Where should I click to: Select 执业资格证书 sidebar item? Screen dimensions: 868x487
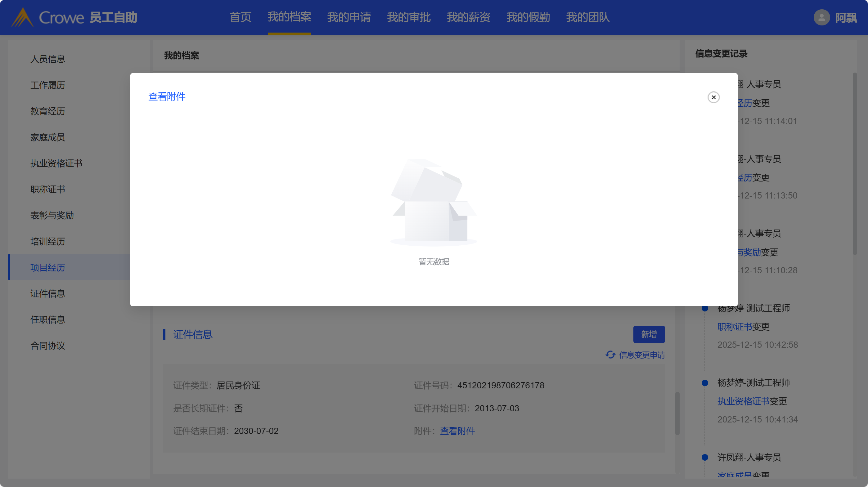[x=56, y=163]
